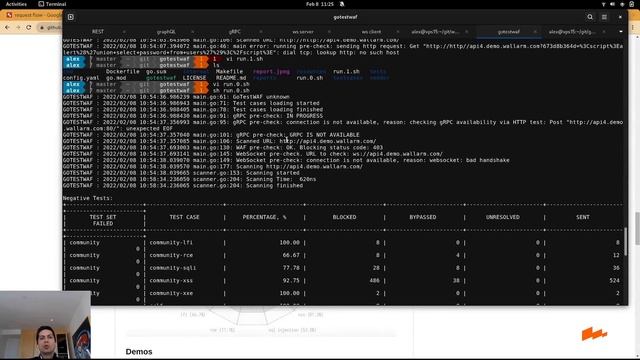Open the terminal search icon
The image size is (640, 360).
pyautogui.click(x=590, y=17)
